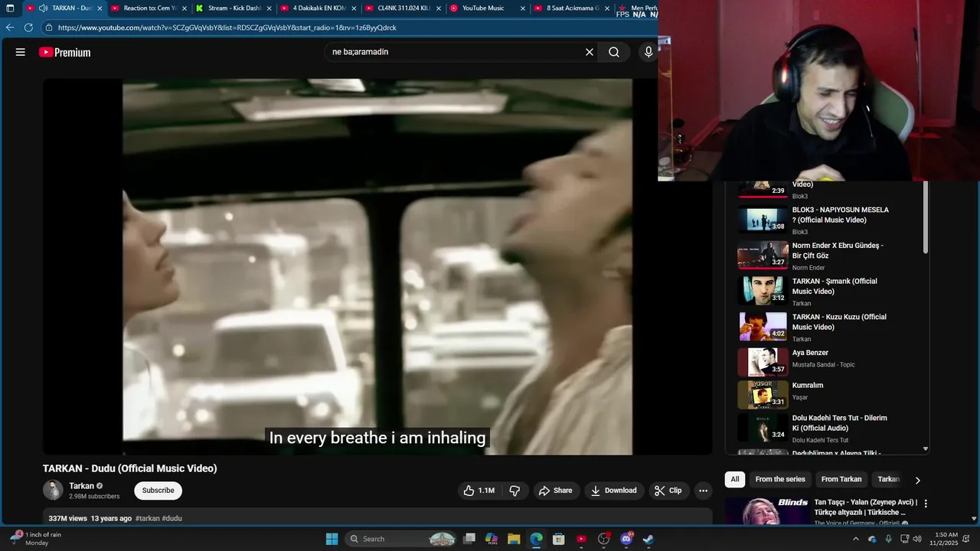The height and width of the screenshot is (551, 980).
Task: Show hidden system tray icons
Action: pos(856,539)
